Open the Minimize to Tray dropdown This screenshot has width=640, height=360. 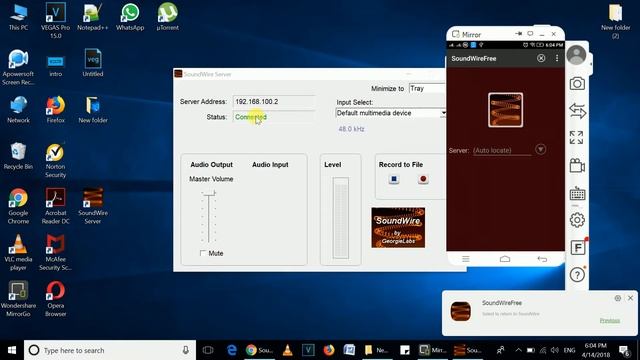pos(427,88)
